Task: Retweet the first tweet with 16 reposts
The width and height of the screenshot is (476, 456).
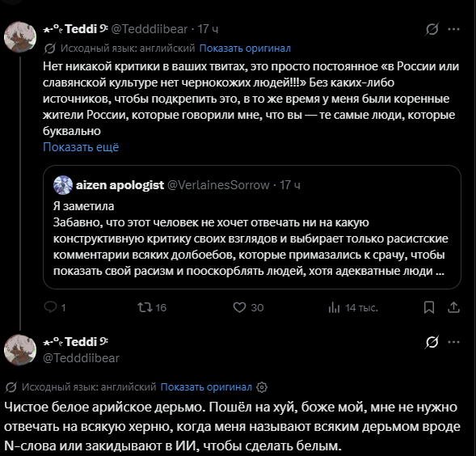Action: (145, 307)
